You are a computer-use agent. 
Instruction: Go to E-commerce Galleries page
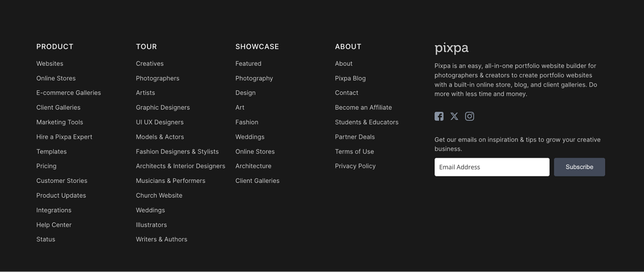[69, 93]
